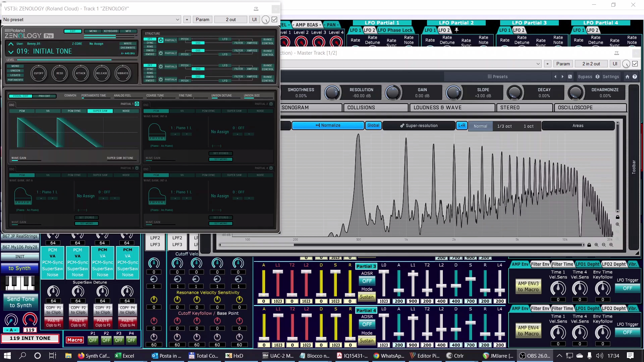Click the piano keyboard icon in the Ctrlr sidebar
The height and width of the screenshot is (362, 644).
(x=20, y=283)
